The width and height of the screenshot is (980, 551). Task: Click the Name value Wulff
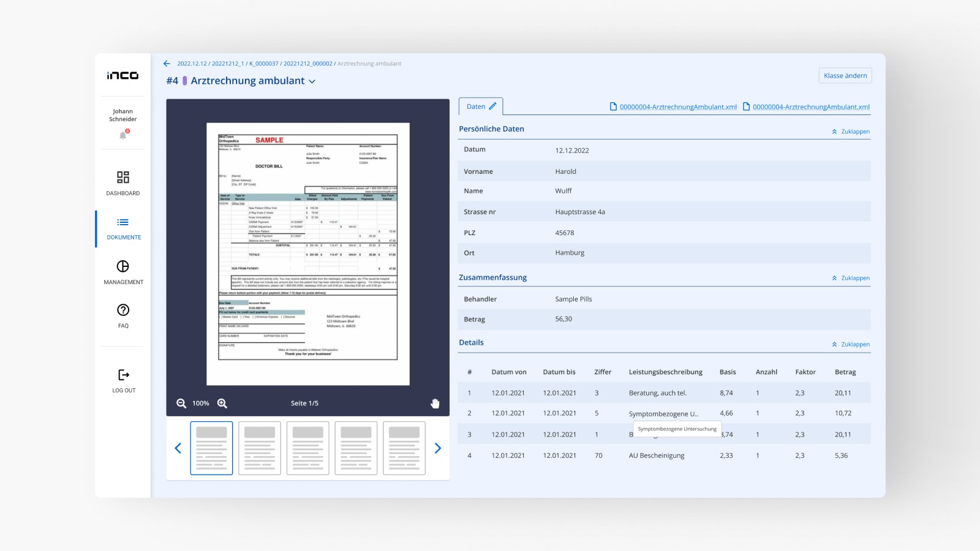[x=563, y=191]
